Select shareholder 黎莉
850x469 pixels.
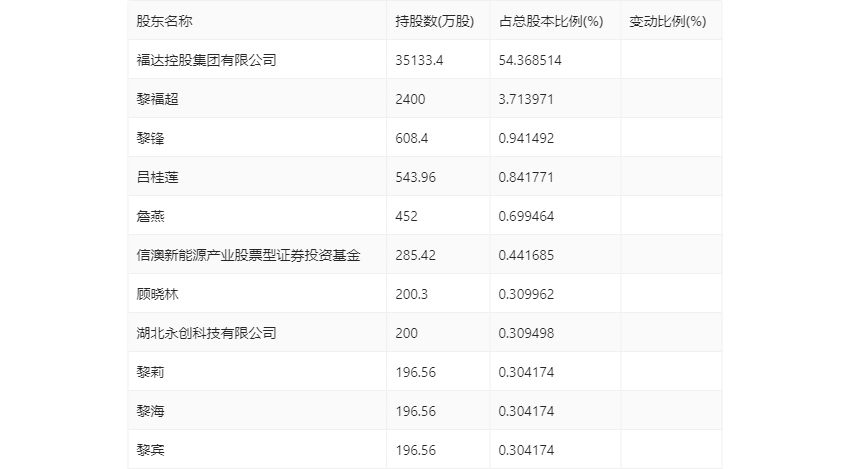click(x=150, y=372)
